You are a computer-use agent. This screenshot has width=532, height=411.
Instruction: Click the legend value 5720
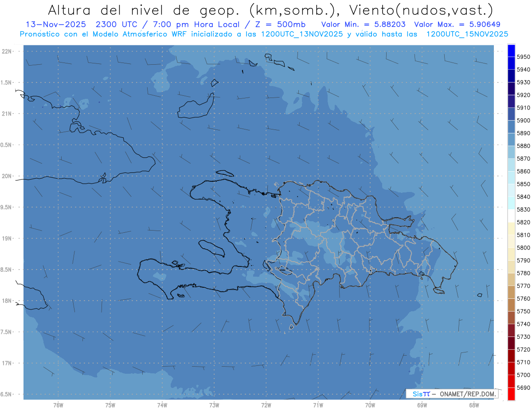(524, 349)
